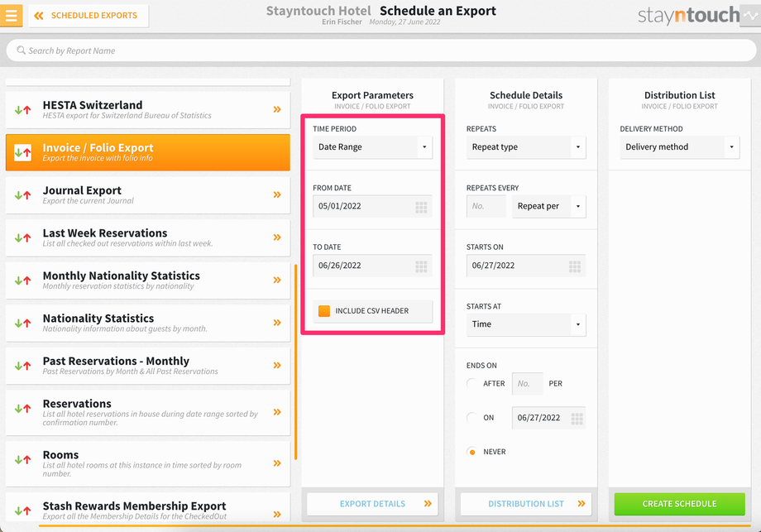Open calendar picker for Ends On date
Image resolution: width=761 pixels, height=532 pixels.
click(x=577, y=419)
